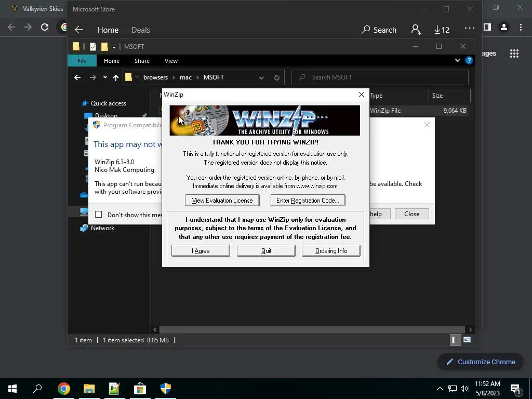Open Microsoft Store more options menu
Image resolution: width=532 pixels, height=399 pixels.
point(470,28)
